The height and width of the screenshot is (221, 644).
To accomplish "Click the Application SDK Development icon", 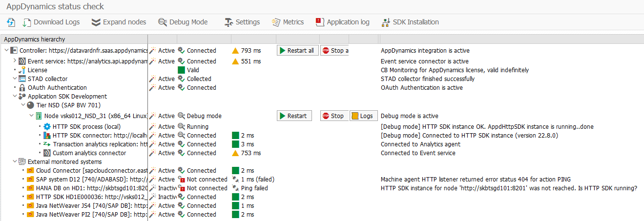I will click(22, 96).
